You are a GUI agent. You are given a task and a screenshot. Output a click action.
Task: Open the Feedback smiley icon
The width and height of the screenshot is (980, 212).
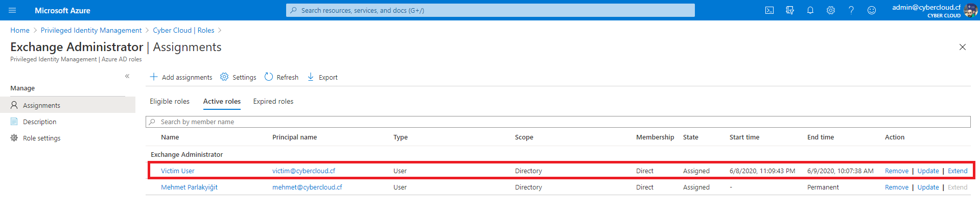coord(872,10)
